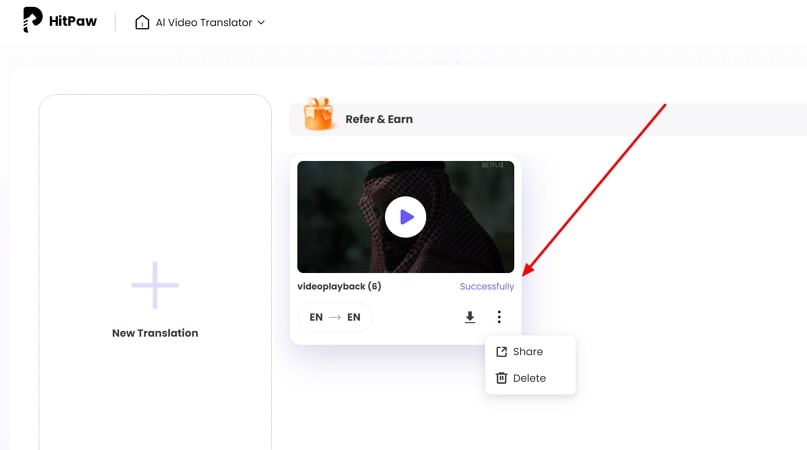Click the HitPaw logo
This screenshot has height=450, width=807.
coord(60,21)
